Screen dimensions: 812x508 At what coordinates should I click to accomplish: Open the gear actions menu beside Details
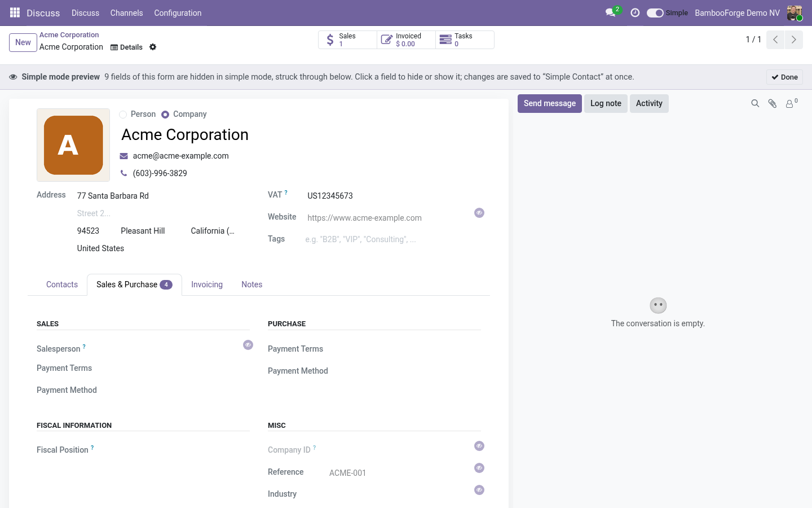pos(153,47)
